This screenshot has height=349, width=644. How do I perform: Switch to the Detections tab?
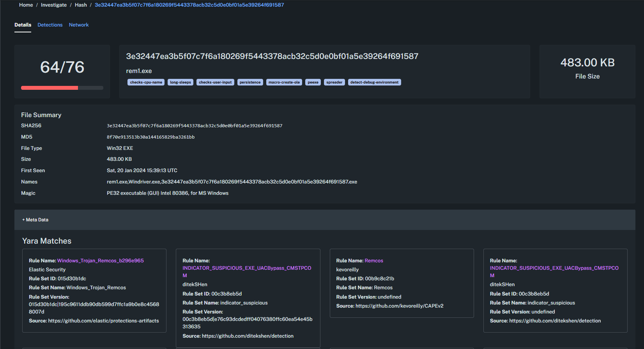coord(50,25)
